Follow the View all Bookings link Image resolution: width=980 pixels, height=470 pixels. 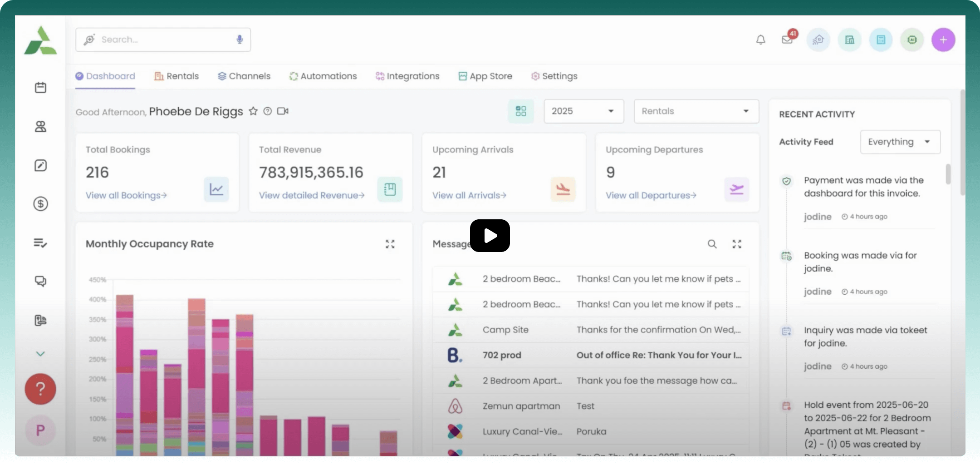coord(126,195)
